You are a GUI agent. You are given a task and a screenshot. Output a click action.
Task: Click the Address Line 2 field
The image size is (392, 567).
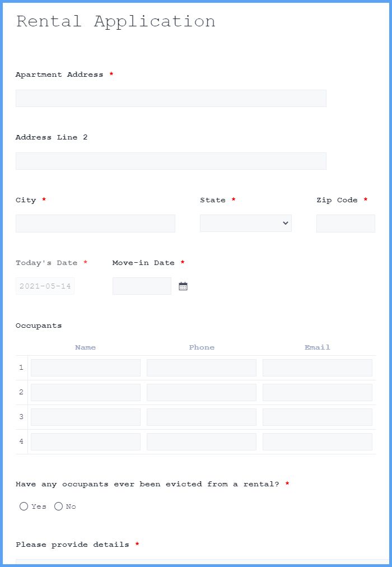[x=171, y=161]
